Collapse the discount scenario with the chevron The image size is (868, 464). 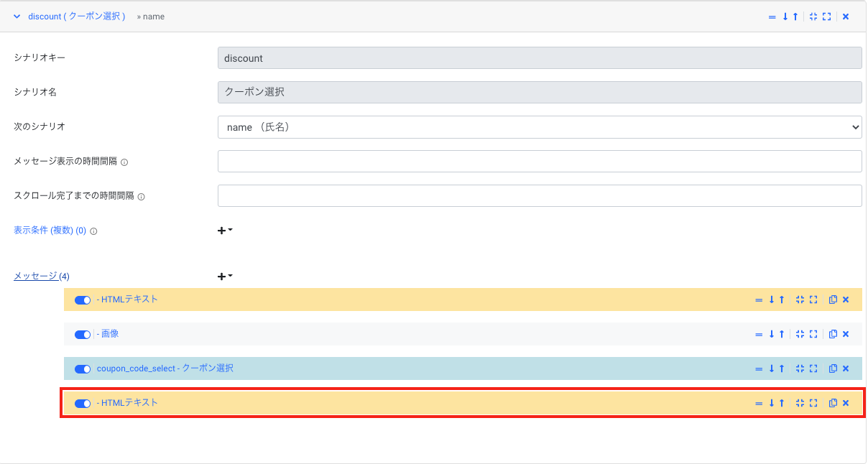click(x=17, y=17)
